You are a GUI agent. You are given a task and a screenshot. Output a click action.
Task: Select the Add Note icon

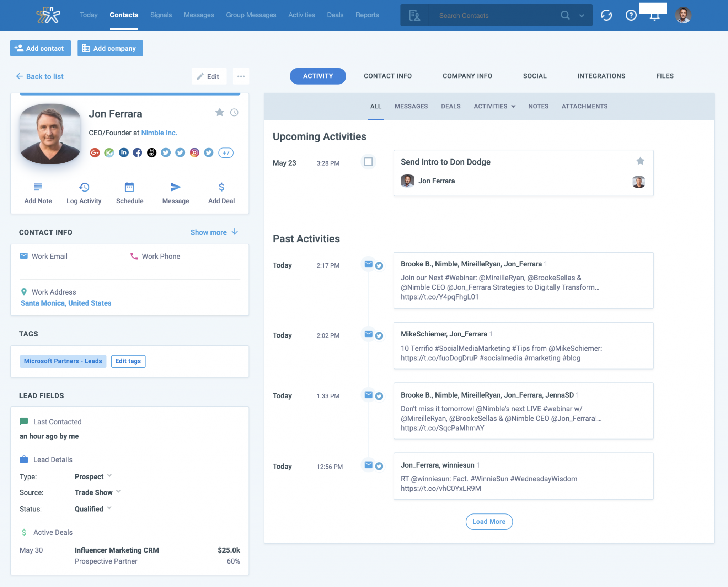point(38,187)
